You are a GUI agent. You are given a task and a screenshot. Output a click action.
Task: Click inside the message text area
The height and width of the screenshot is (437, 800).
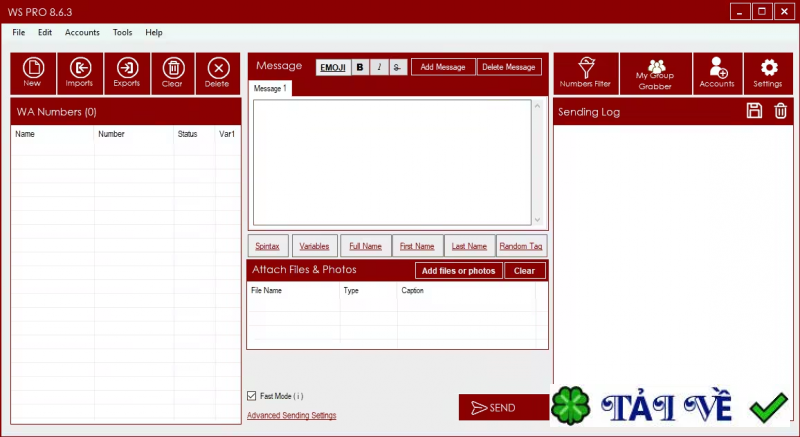[392, 162]
